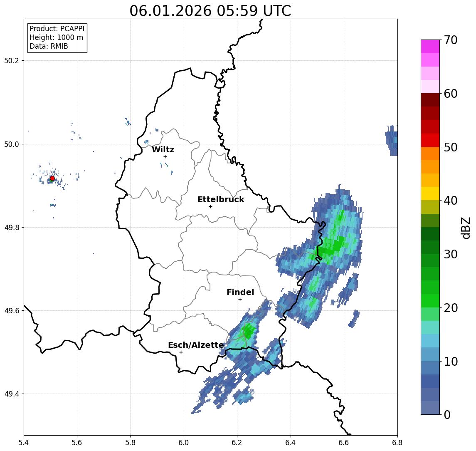Pick the magenta top colorbar segment
Image resolution: width=476 pixels, height=451 pixels.
click(x=430, y=47)
